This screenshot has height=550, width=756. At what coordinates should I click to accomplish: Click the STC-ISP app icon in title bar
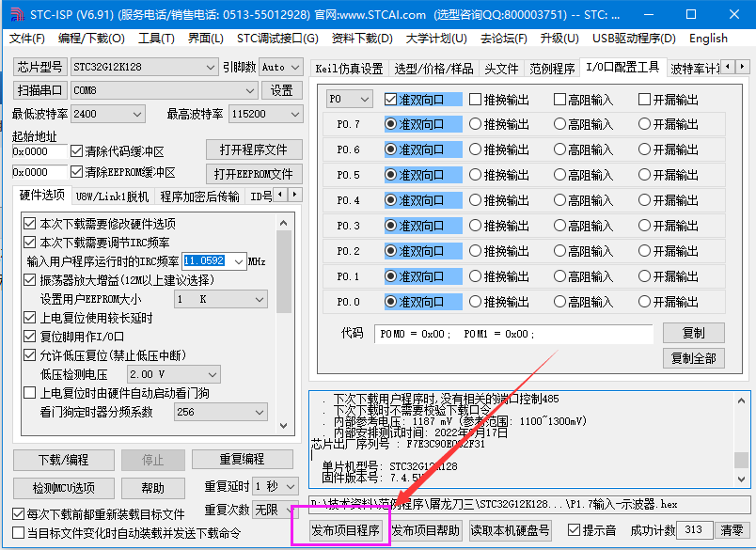17,14
